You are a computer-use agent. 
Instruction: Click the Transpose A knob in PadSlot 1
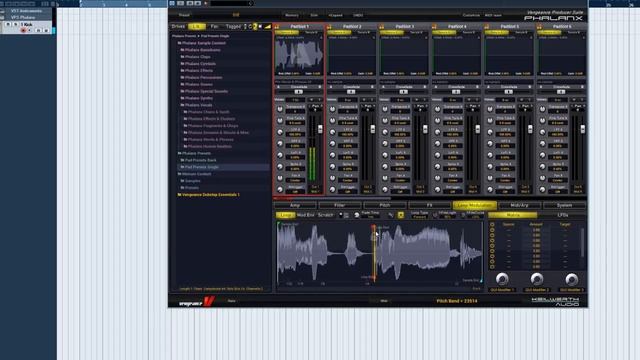pos(280,109)
